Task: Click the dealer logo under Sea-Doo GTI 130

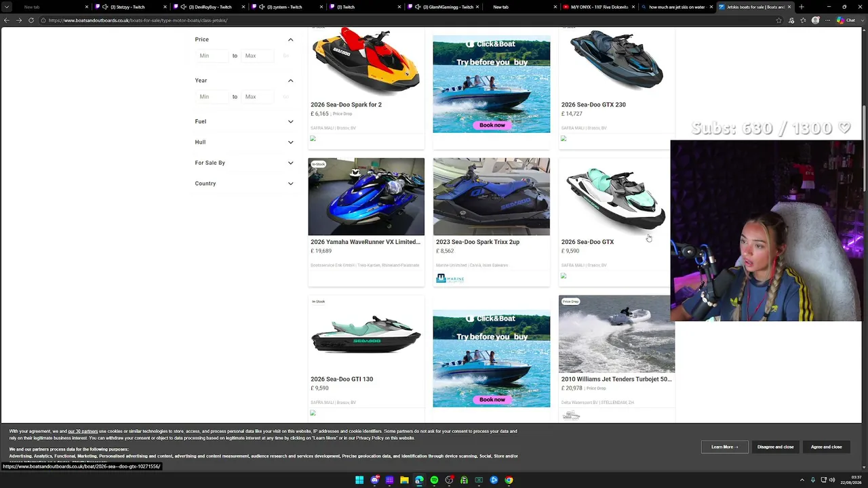Action: tap(313, 413)
